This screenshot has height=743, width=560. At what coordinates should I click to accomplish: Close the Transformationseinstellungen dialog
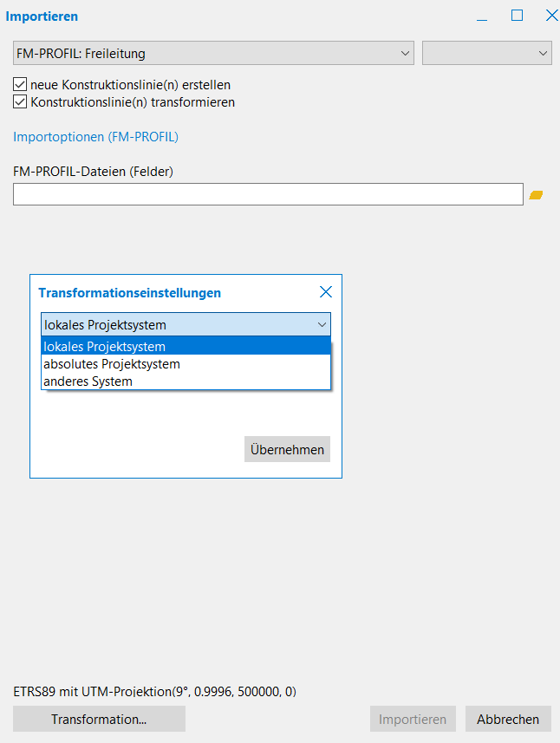[326, 292]
